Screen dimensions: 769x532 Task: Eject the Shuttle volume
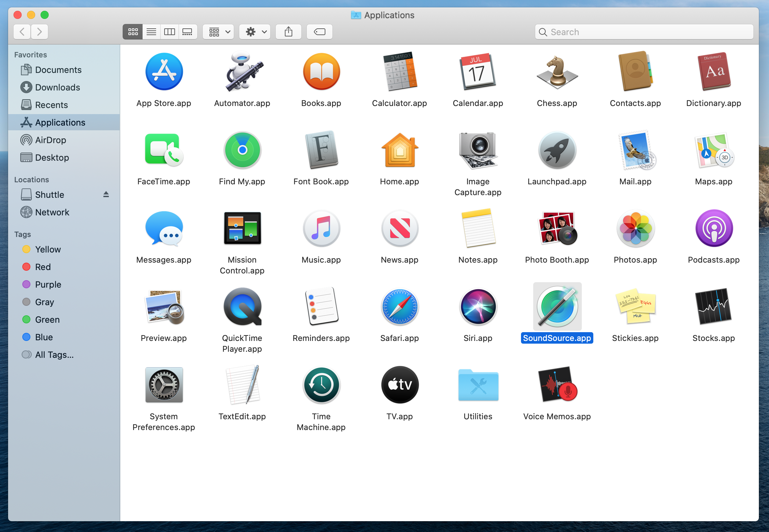pos(106,194)
